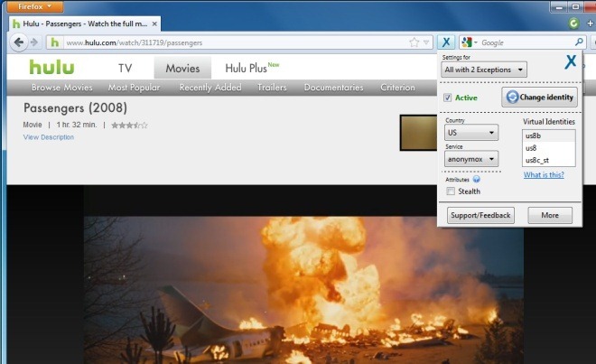Toggle the anonymoX toolbar X button
Viewport: 596px width, 364px height.
tap(446, 42)
